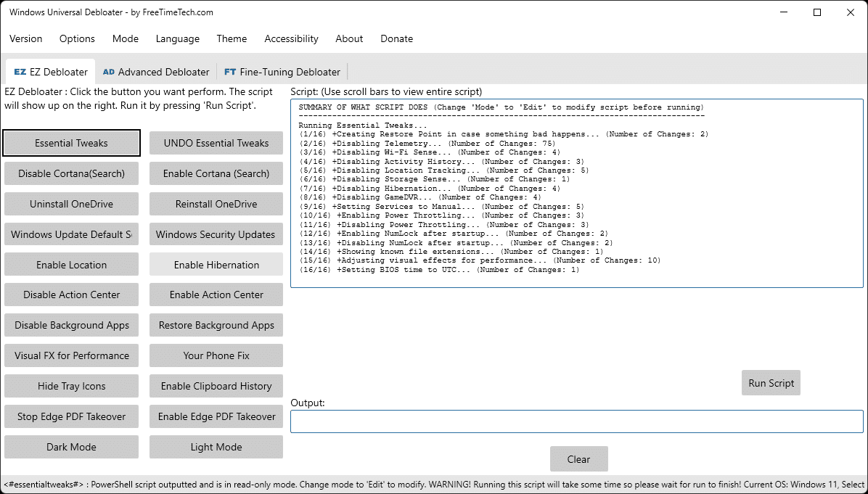Open the Mode menu

(x=126, y=38)
